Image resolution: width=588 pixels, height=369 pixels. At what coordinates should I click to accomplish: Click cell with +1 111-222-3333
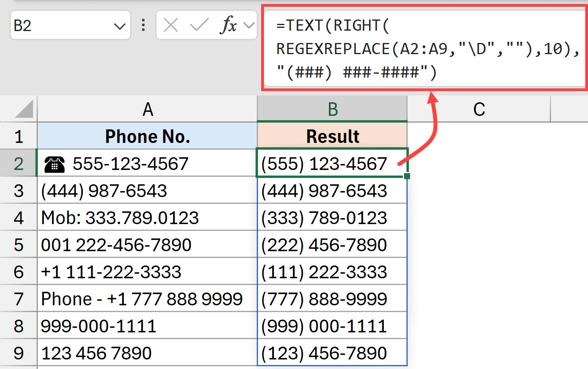pos(147,272)
